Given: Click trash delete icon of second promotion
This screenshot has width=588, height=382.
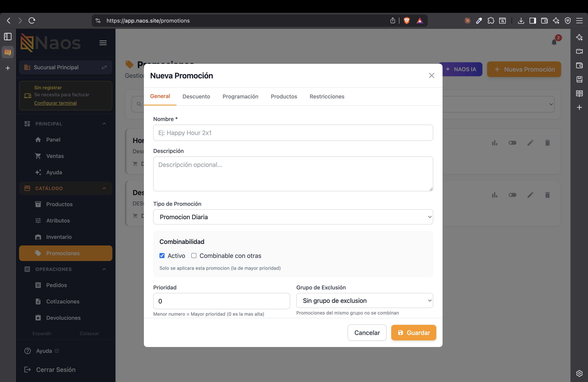Looking at the screenshot, I should tap(547, 195).
